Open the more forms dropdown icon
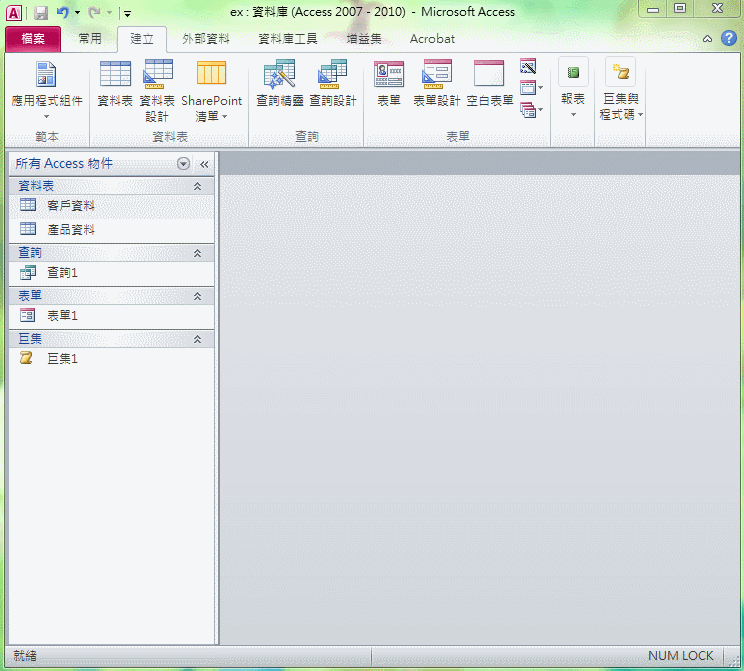The image size is (744, 671). pos(531,110)
